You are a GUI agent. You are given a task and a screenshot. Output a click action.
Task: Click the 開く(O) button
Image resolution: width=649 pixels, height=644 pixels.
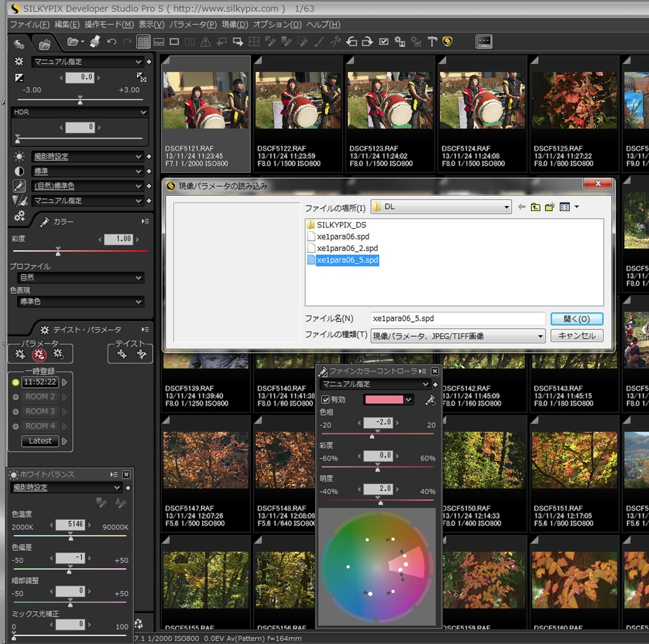[x=576, y=319]
